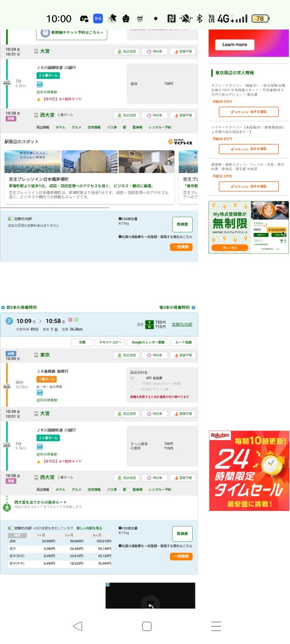Image resolution: width=290 pixels, height=644 pixels.
Task: Tap the Android home navigation button
Action: point(147,626)
